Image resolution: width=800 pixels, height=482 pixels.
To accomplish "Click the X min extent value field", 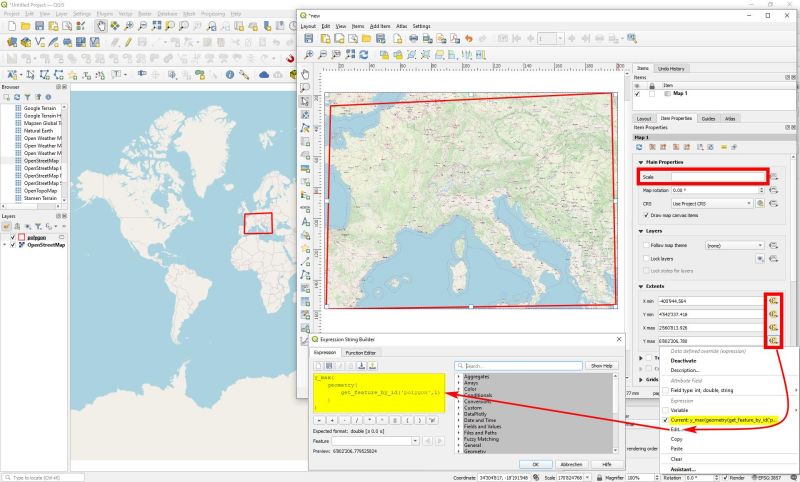I will 711,301.
